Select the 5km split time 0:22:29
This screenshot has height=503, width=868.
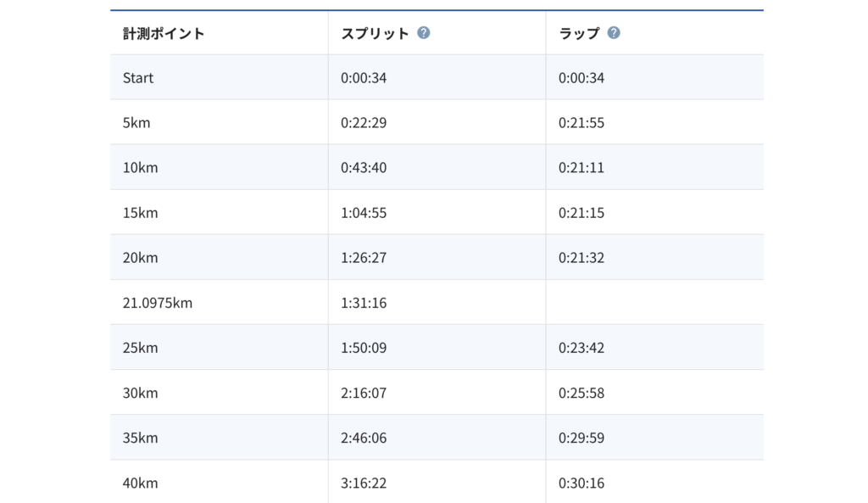tap(364, 123)
